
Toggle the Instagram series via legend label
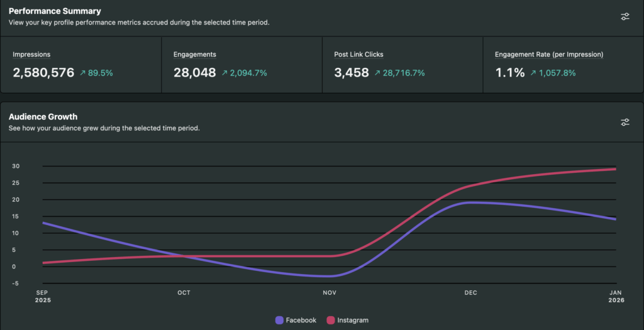point(353,320)
